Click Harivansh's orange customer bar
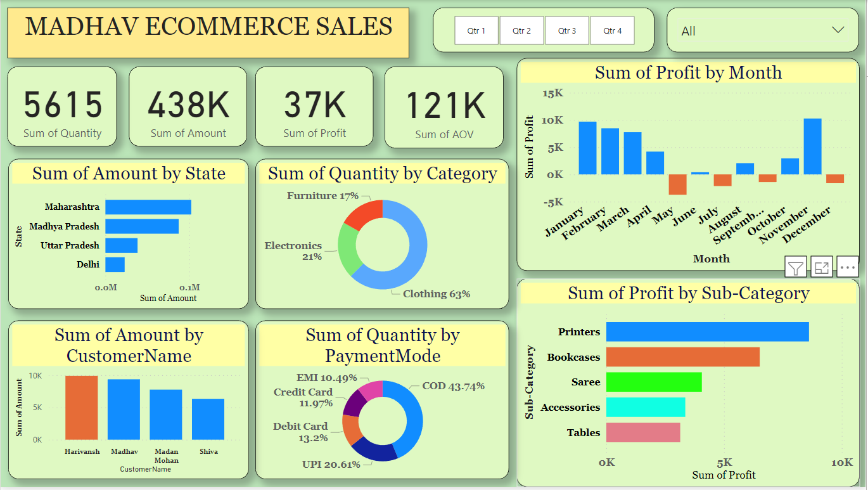 pos(82,408)
